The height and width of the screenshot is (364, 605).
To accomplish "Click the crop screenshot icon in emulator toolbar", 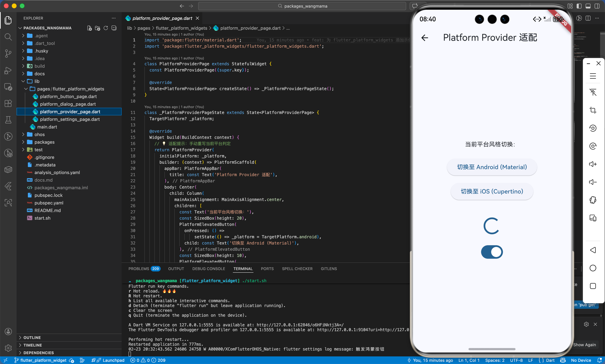I will (593, 110).
